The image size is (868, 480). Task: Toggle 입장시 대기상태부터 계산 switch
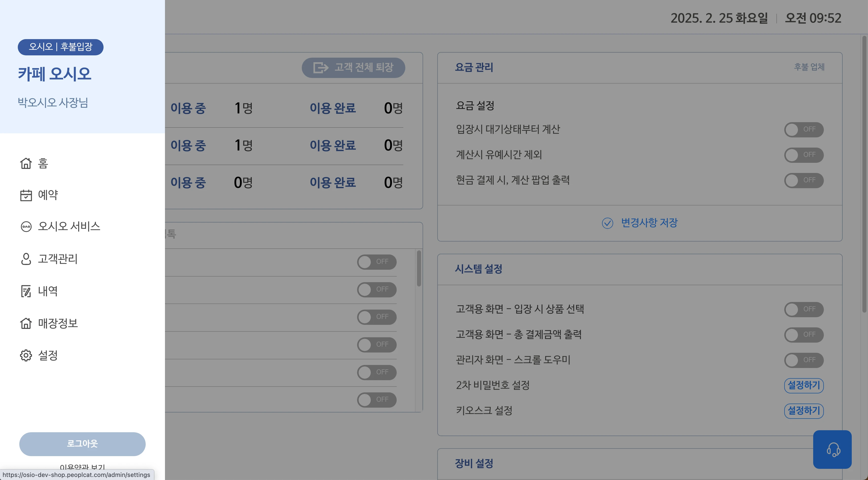804,130
